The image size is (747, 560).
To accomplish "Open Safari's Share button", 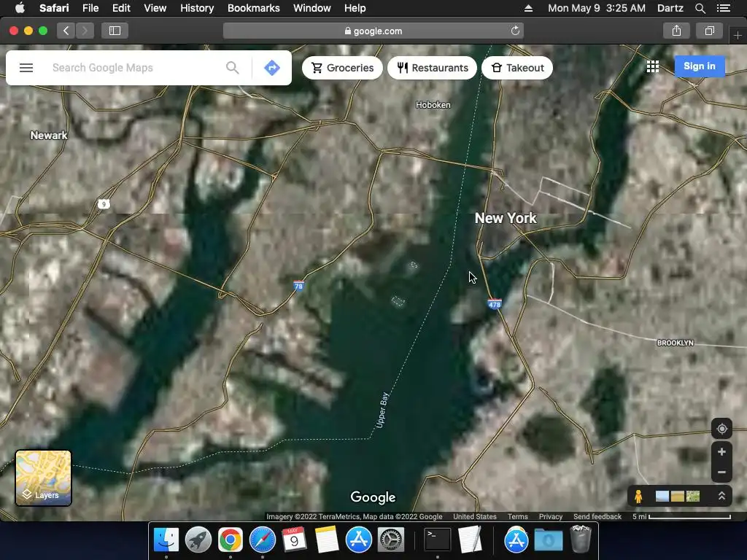I will coord(676,31).
